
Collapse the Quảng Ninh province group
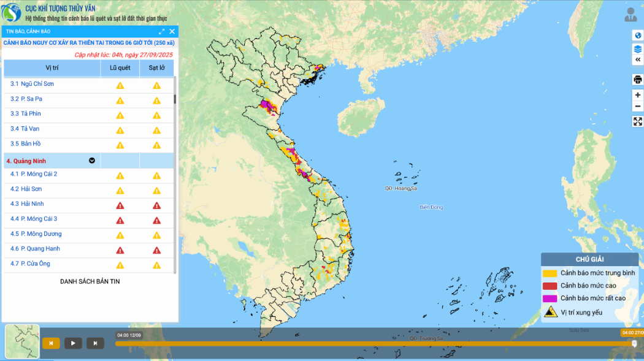point(92,161)
